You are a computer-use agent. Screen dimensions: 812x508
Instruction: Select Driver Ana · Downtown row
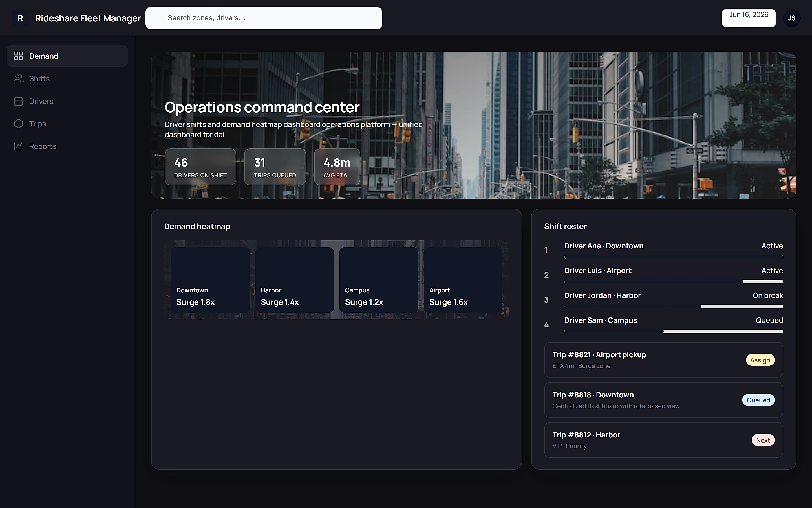pos(663,250)
